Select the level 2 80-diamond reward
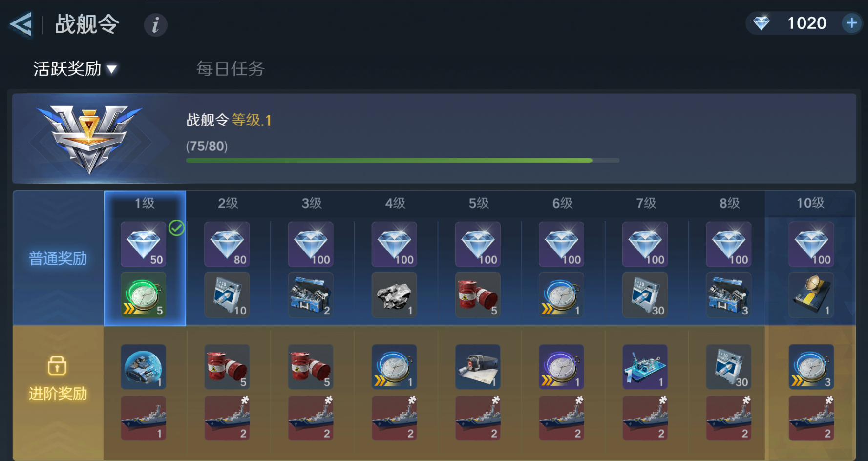The height and width of the screenshot is (461, 868). pos(227,244)
